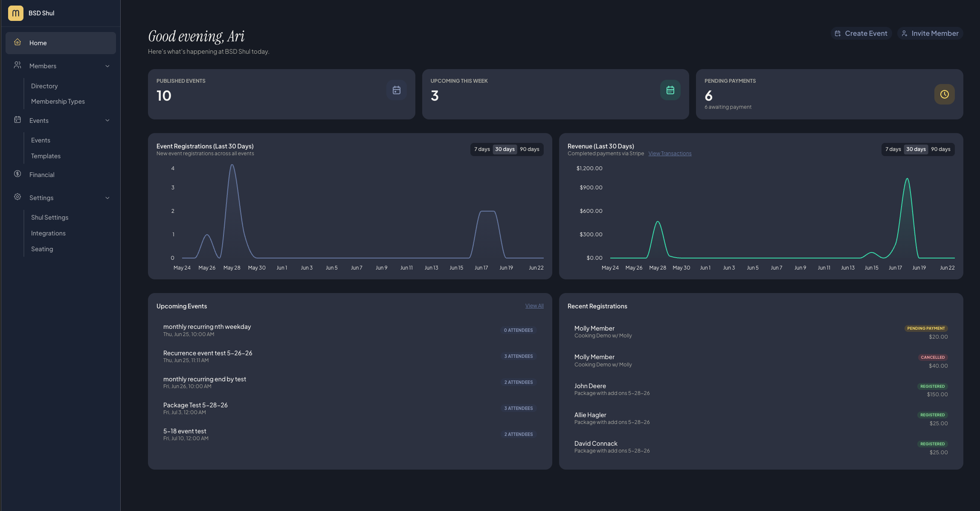Open the View Transactions link
The height and width of the screenshot is (511, 980).
(670, 154)
